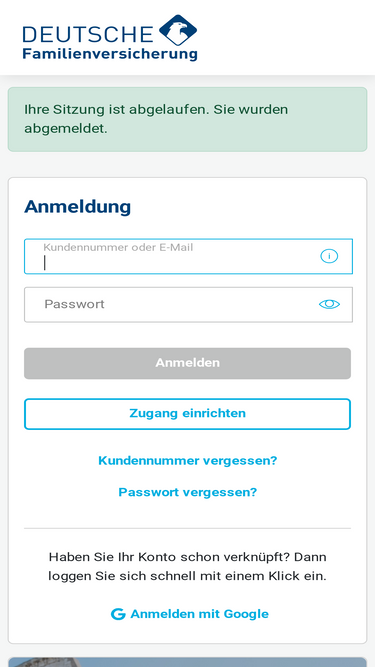The height and width of the screenshot is (667, 375).
Task: Open the image banner at page bottom
Action: pos(188,662)
